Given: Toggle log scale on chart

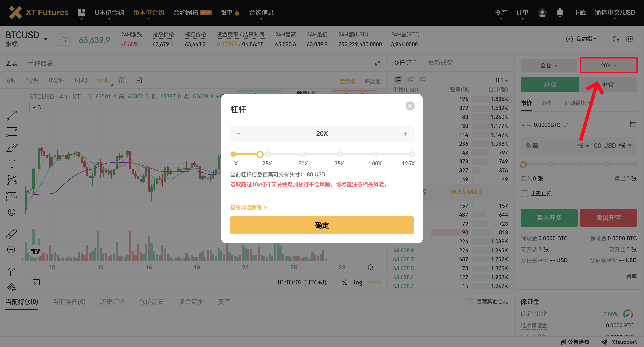Looking at the screenshot, I should point(358,282).
